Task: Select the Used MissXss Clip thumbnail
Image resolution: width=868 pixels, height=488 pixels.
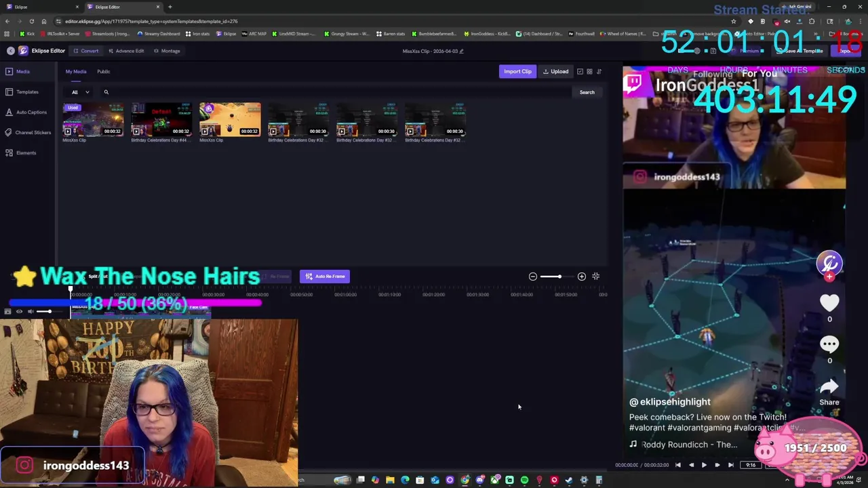Action: (93, 119)
